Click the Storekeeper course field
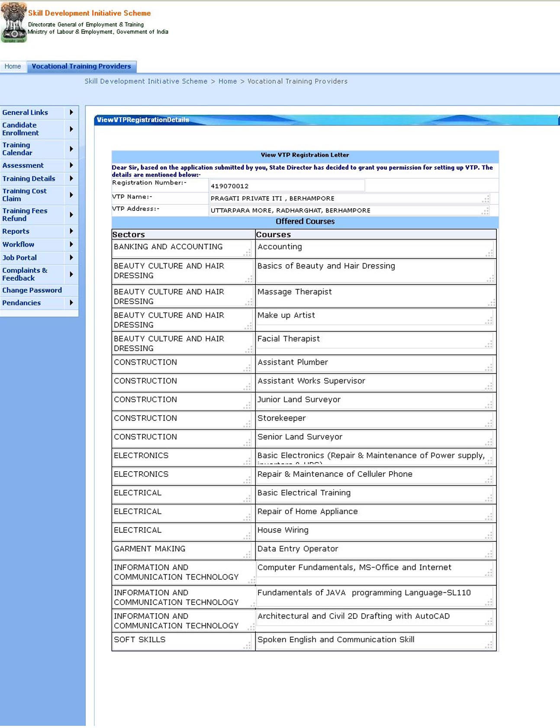 pyautogui.click(x=375, y=420)
